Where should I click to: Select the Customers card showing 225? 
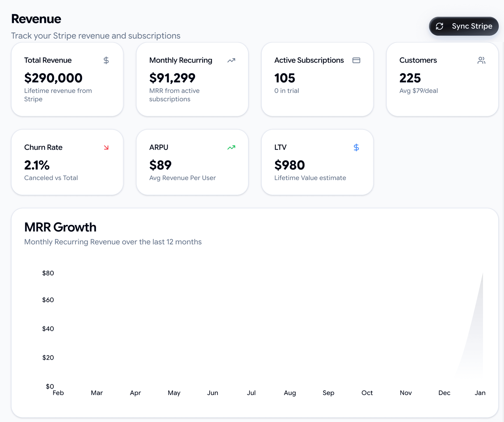coord(442,79)
